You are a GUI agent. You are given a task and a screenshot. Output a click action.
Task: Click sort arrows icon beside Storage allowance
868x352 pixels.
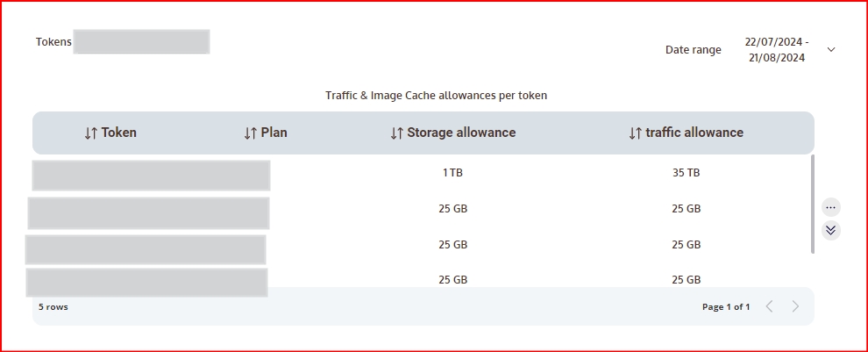click(396, 133)
